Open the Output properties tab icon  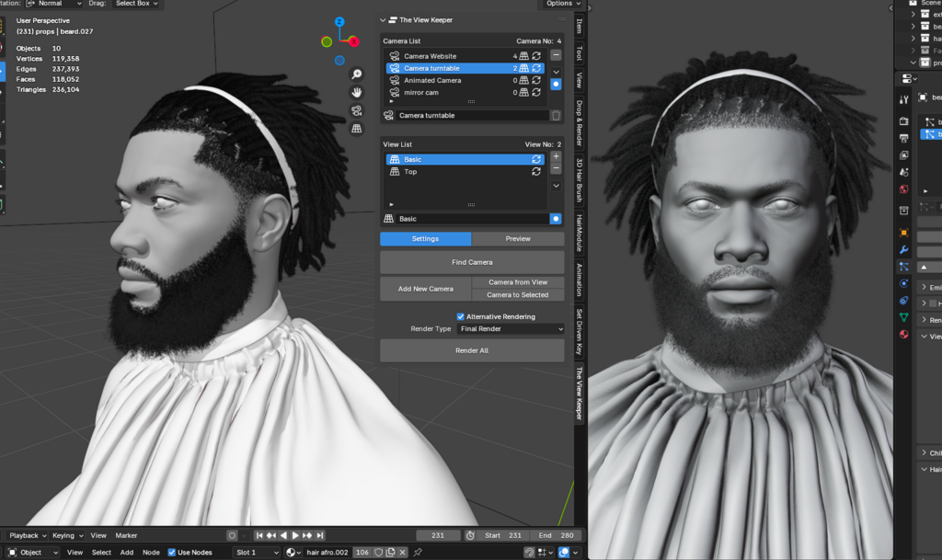click(903, 138)
